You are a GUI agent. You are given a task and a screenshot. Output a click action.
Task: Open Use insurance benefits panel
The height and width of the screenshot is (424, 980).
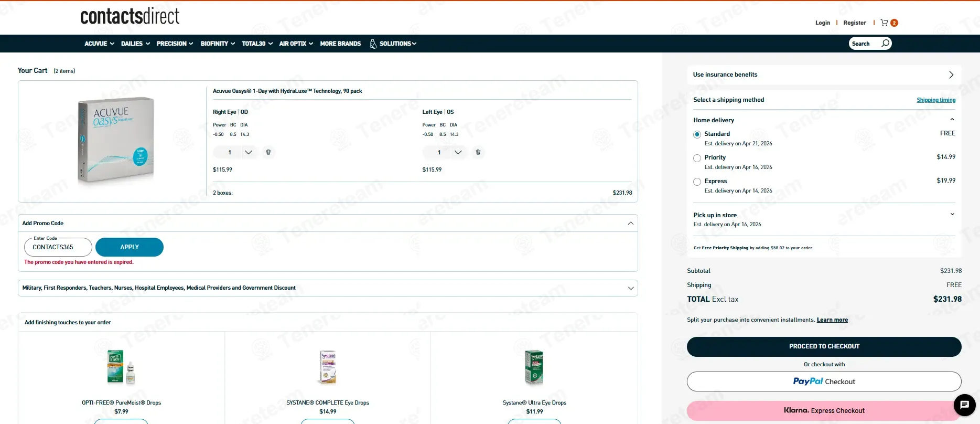tap(824, 75)
